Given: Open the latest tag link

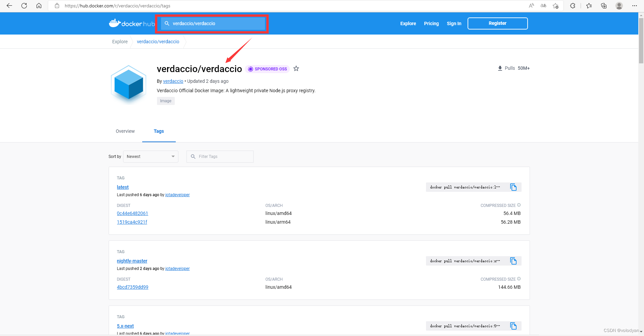Looking at the screenshot, I should [x=123, y=187].
